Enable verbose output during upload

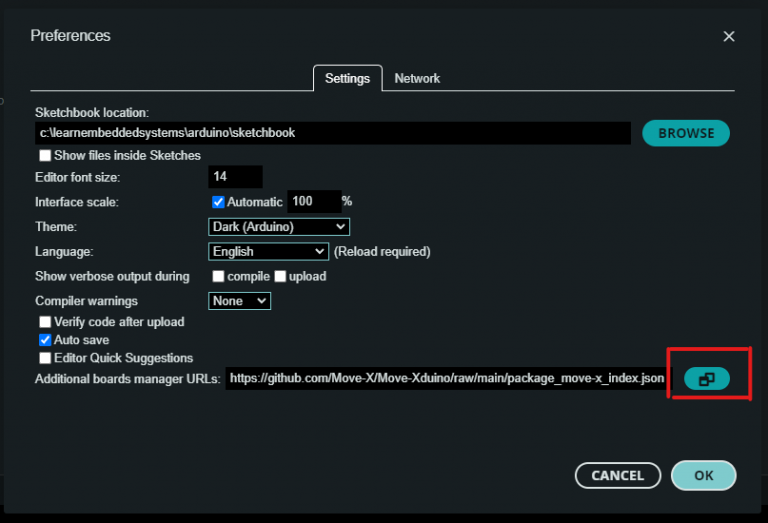tap(281, 276)
